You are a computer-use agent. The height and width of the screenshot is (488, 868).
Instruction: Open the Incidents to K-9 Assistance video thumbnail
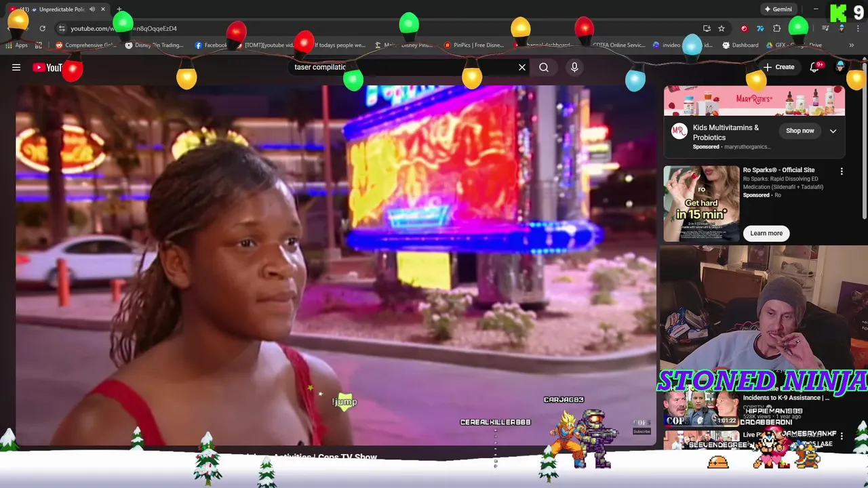pos(701,408)
